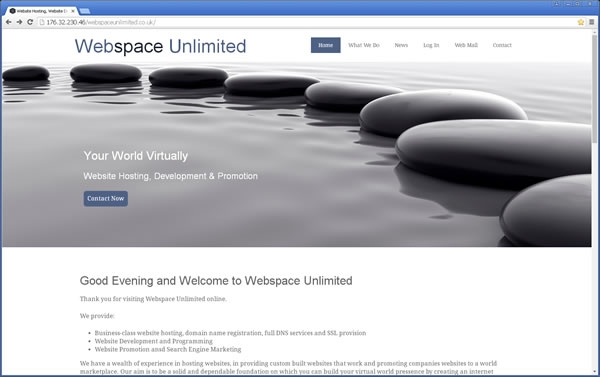Screen dimensions: 600x377
Task: Open the Log In page
Action: click(431, 45)
